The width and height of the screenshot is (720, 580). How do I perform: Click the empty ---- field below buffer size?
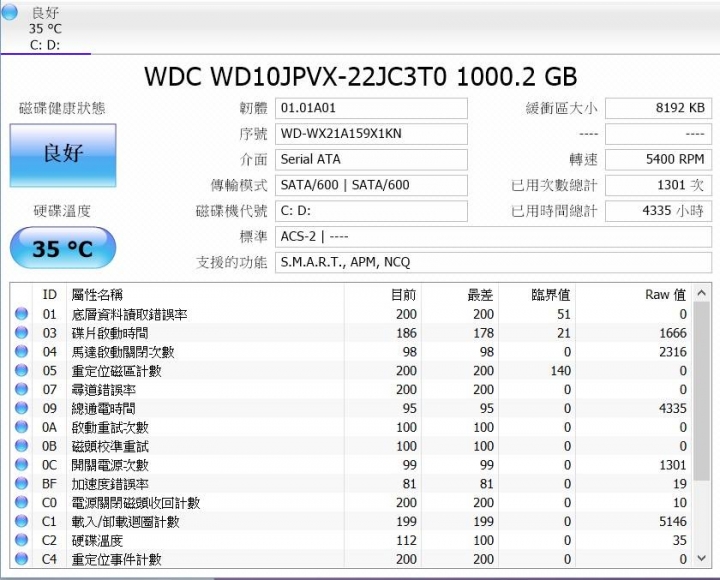click(x=658, y=134)
